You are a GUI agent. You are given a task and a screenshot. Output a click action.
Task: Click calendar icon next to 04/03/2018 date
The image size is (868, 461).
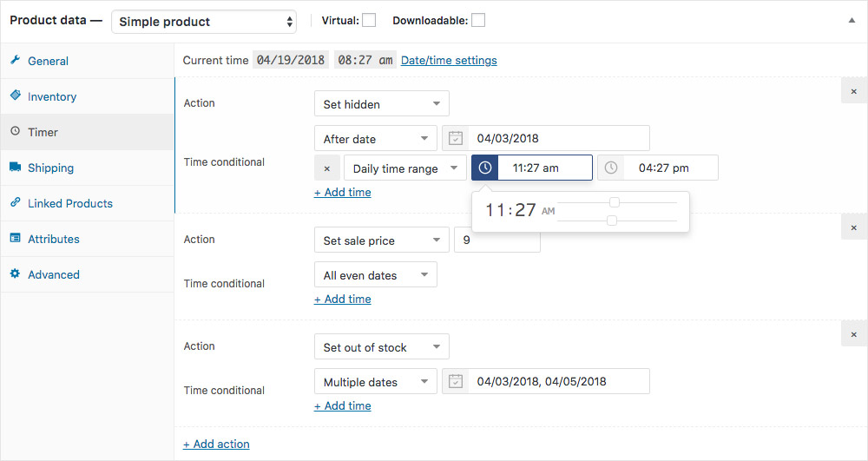coord(456,138)
